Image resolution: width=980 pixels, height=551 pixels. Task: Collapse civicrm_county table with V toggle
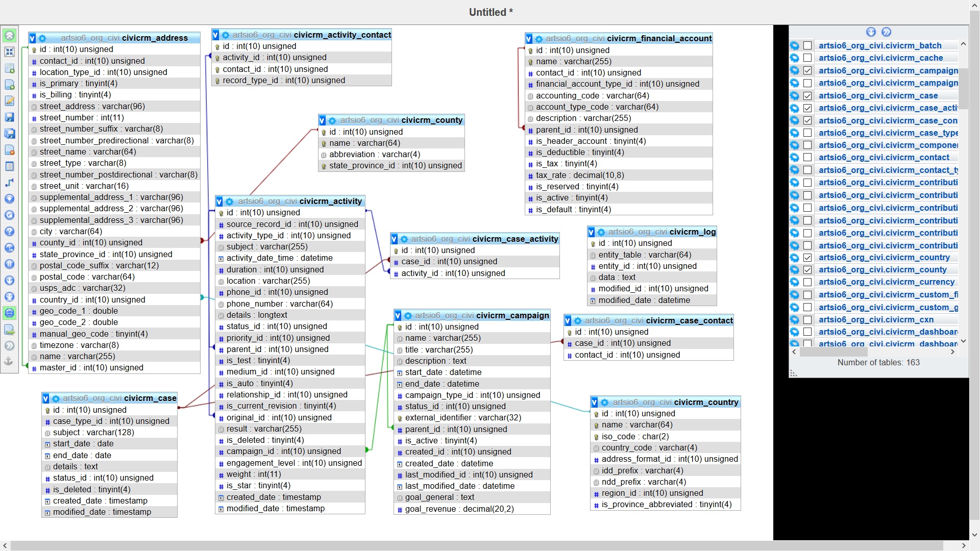tap(322, 120)
